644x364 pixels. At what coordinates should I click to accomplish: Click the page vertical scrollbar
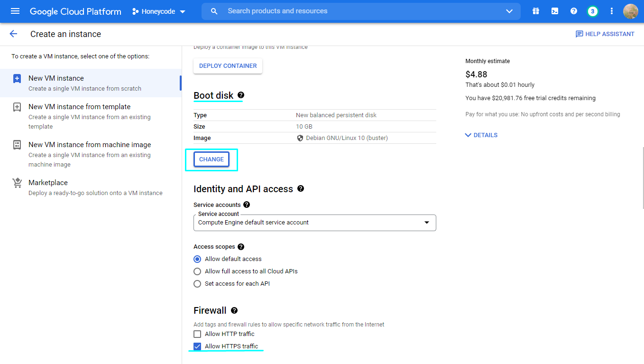[x=643, y=178]
